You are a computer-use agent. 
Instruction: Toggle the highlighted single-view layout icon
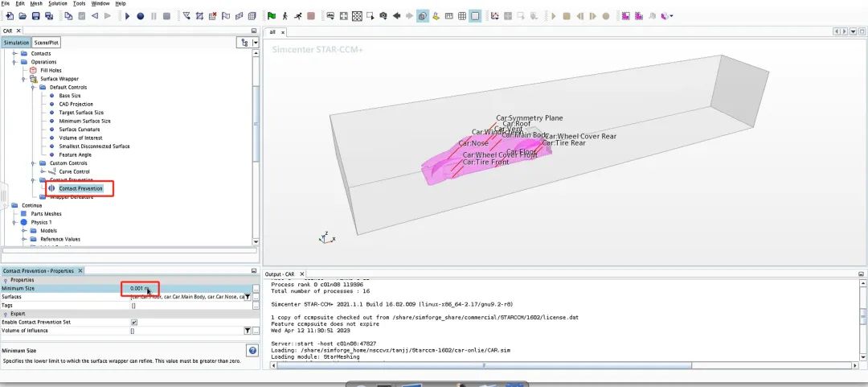click(x=476, y=16)
